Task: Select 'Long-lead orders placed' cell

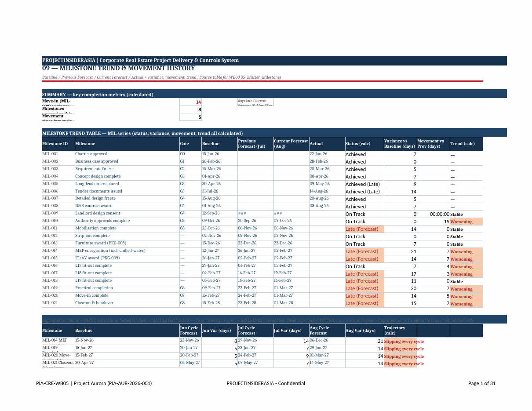Action: pos(127,184)
